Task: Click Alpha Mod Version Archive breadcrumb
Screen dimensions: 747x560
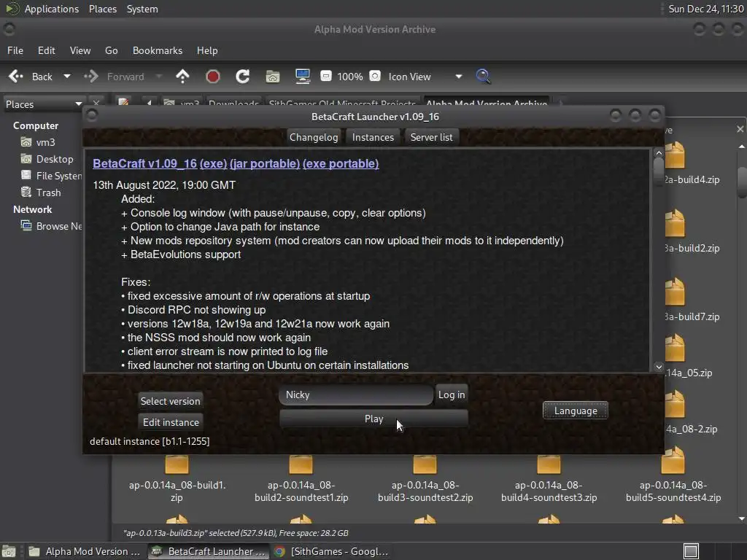Action: [487, 103]
